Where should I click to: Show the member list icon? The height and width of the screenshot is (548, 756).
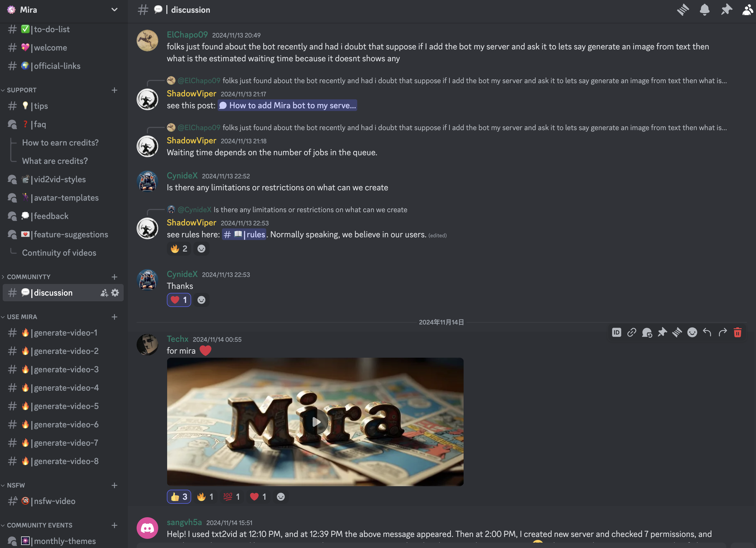coord(747,10)
